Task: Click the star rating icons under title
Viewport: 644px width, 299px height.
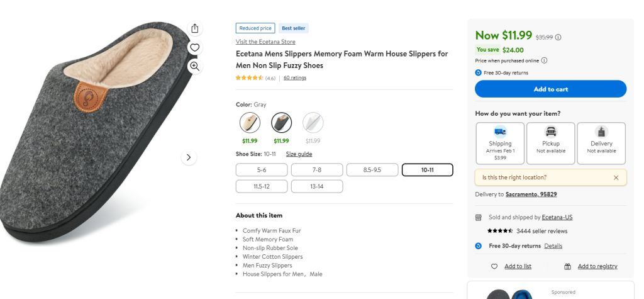Action: 250,78
